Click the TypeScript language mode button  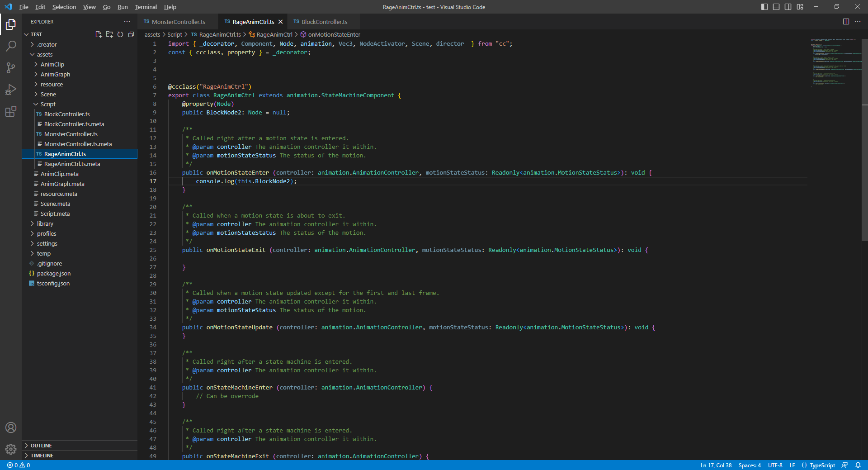pyautogui.click(x=822, y=465)
